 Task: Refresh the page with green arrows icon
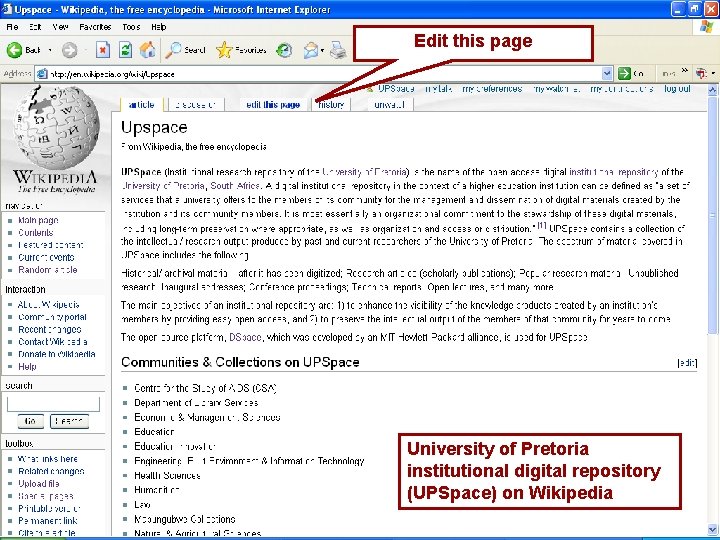(125, 50)
